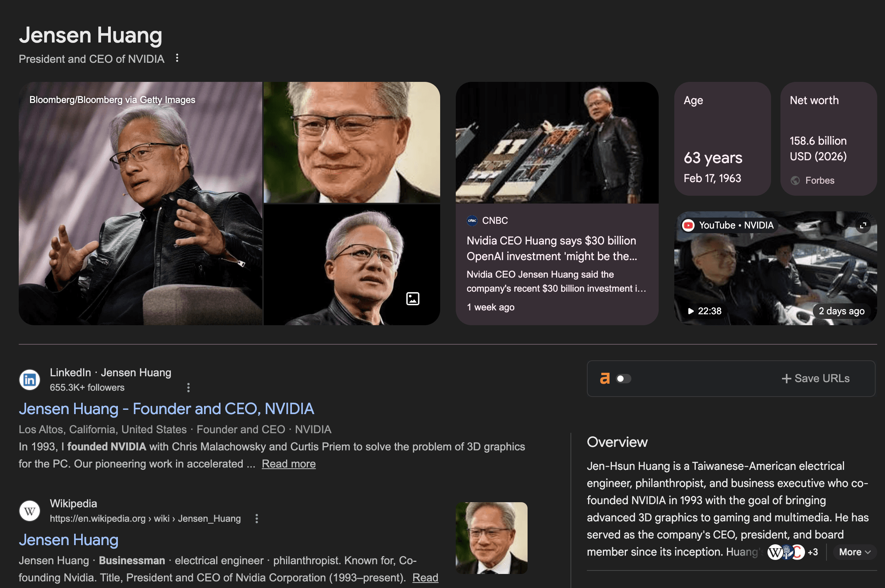This screenshot has height=588, width=885.
Task: Play the 22:38 YouTube video
Action: click(x=705, y=311)
